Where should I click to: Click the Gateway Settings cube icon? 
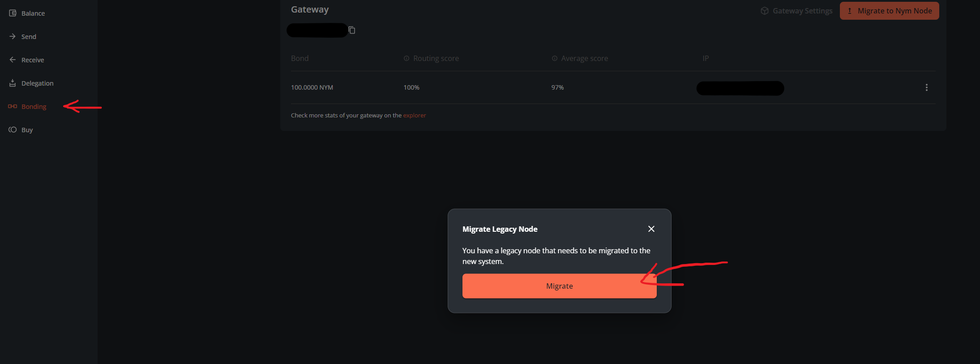pos(765,11)
